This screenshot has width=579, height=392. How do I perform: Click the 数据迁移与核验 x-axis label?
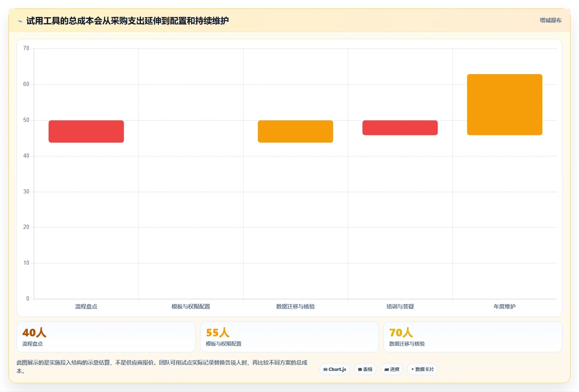pos(295,306)
